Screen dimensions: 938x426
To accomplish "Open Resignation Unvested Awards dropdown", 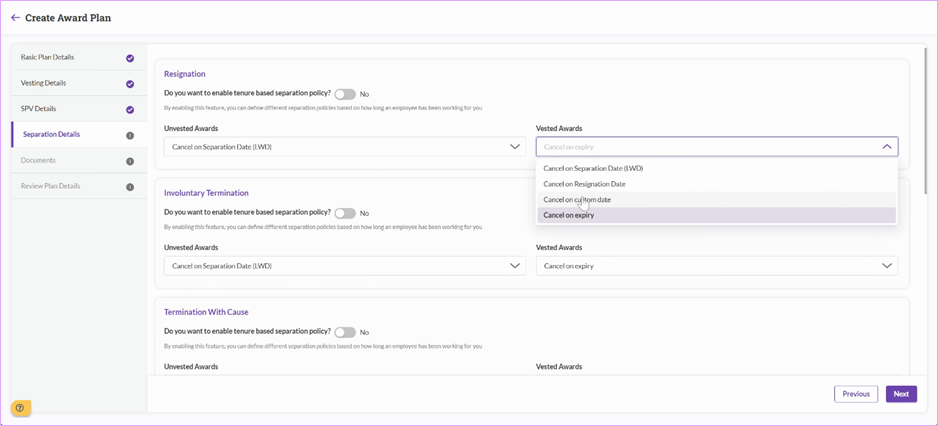I will 345,147.
